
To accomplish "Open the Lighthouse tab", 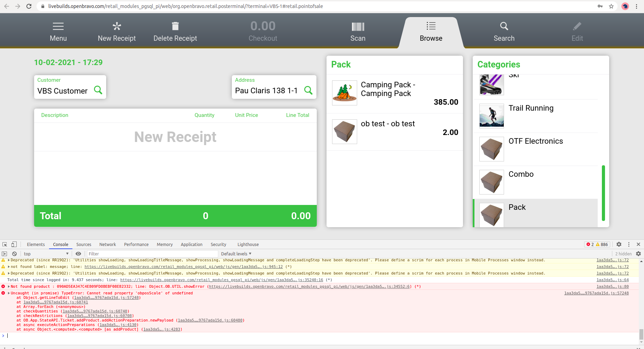I will point(248,245).
